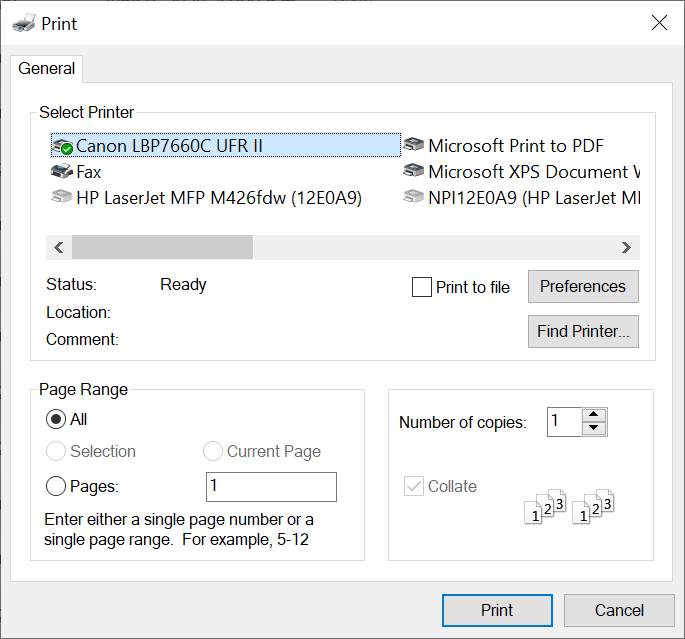Increase number of copies with up arrow
Screen dimensions: 685x639
[594, 415]
